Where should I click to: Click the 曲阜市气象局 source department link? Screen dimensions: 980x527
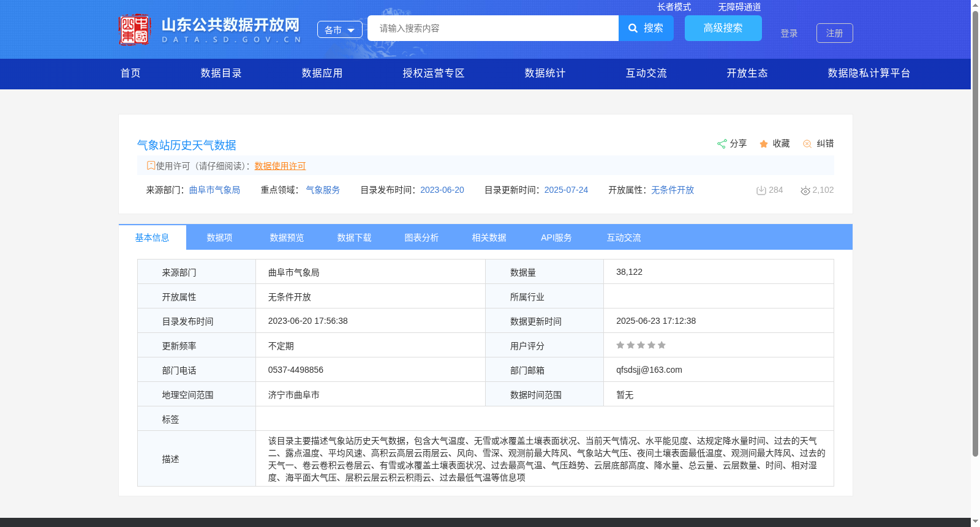pos(214,190)
